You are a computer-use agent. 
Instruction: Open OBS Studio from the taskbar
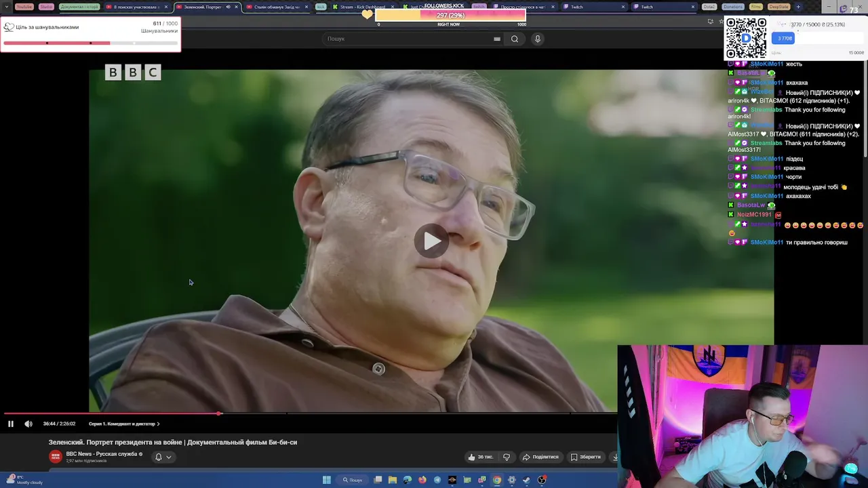pyautogui.click(x=542, y=480)
